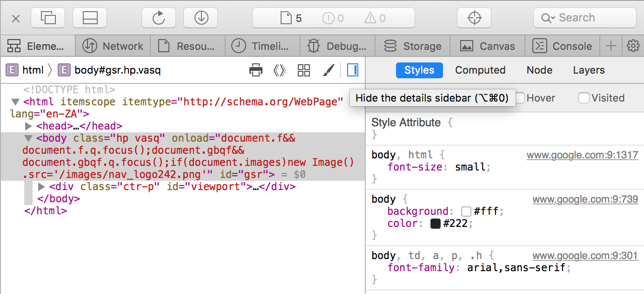
Task: Click the Style Attribute rule header
Action: click(406, 123)
